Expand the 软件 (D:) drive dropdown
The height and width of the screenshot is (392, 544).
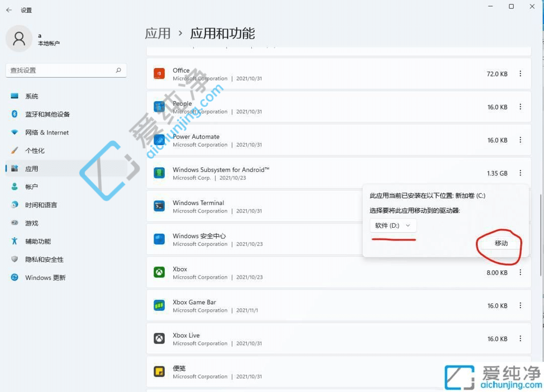click(393, 226)
